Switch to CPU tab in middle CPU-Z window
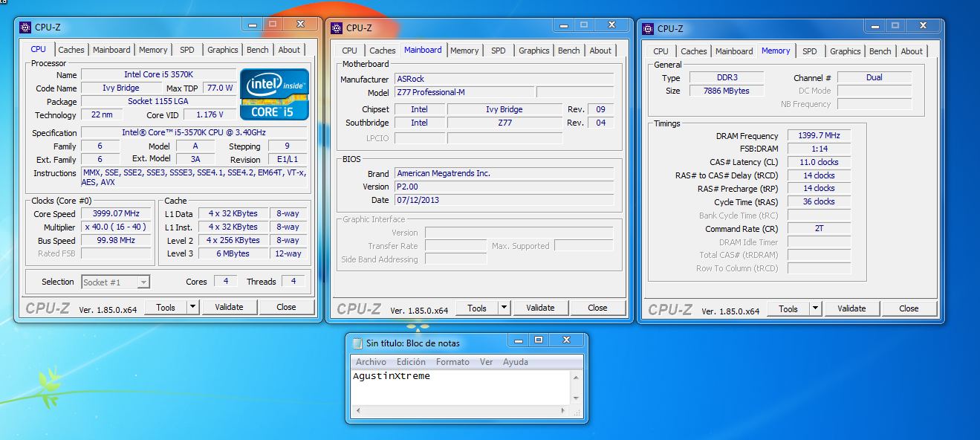Viewport: 980px width, 440px height. tap(350, 51)
